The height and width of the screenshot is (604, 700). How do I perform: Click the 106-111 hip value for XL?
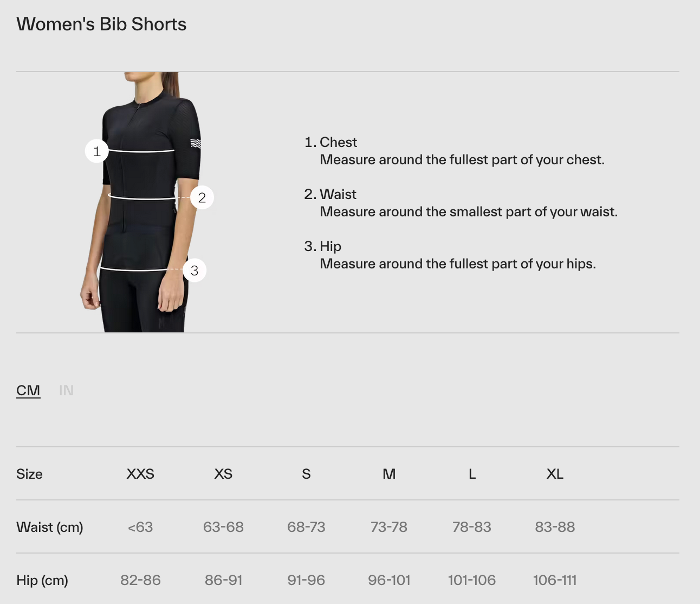(555, 580)
